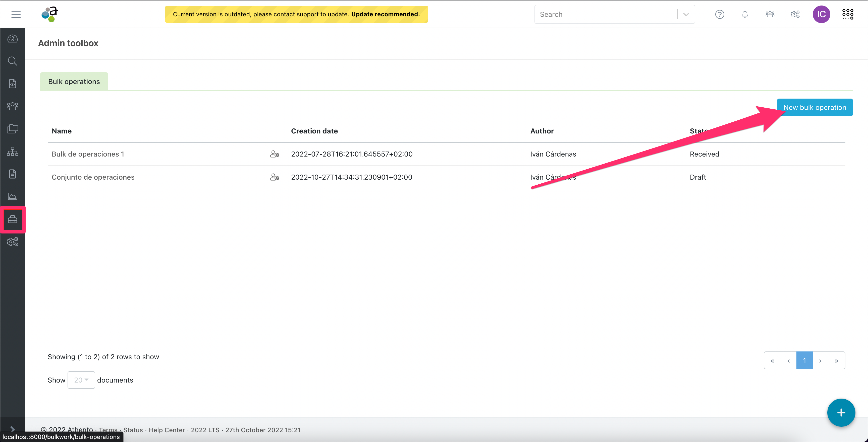Open the hierarchy tree icon in sidebar
Image resolution: width=868 pixels, height=442 pixels.
(x=13, y=152)
